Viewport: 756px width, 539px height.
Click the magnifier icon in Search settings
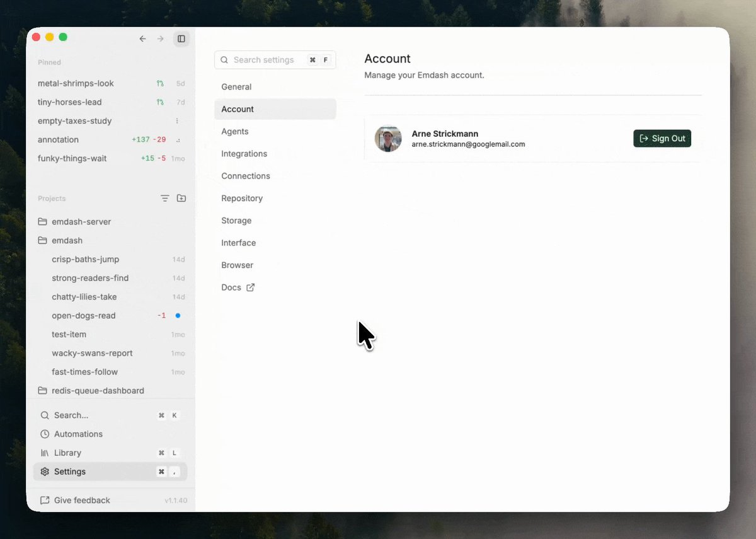224,60
